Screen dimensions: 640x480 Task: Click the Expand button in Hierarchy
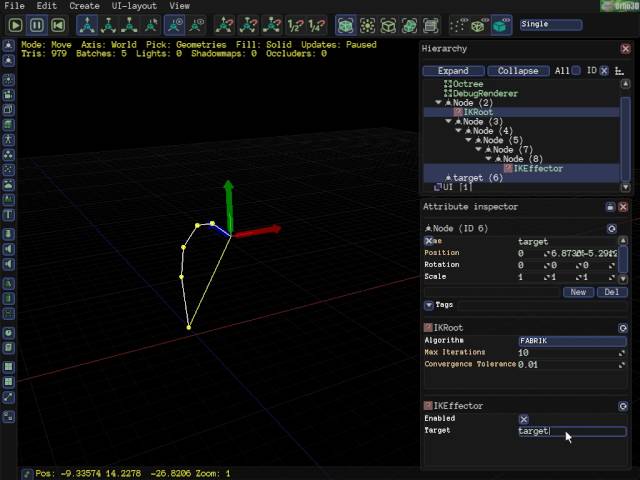coord(453,71)
